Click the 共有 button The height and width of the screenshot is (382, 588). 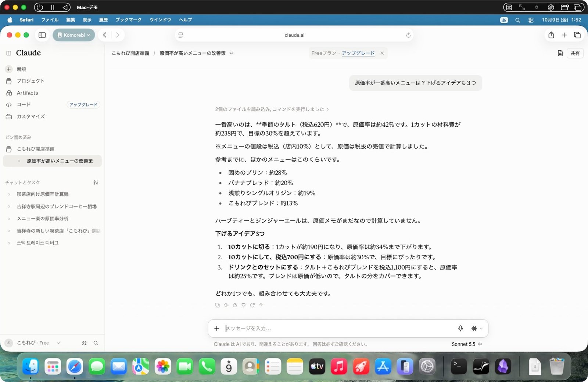[x=575, y=53]
